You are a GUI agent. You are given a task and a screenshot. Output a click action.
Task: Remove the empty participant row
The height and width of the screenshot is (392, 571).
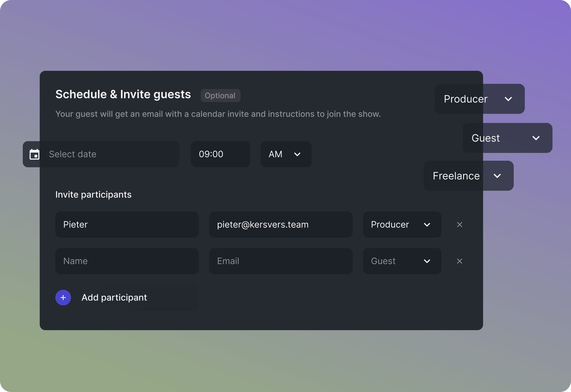(x=459, y=261)
